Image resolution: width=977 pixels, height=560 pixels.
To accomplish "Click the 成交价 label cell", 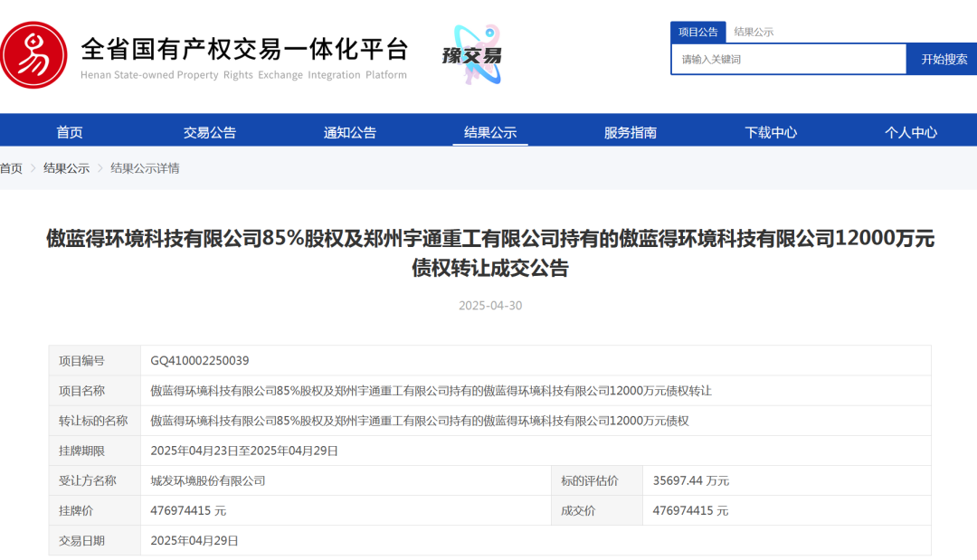I will click(597, 510).
